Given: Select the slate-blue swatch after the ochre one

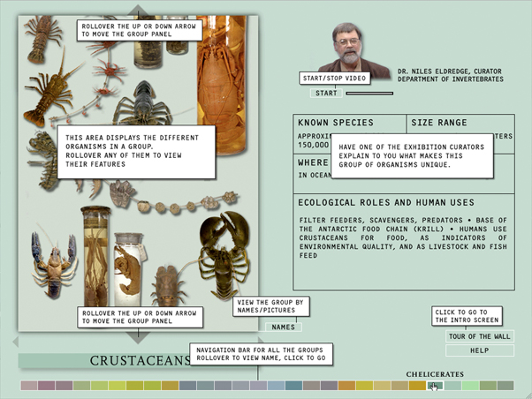Looking at the screenshot, I should (188, 386).
